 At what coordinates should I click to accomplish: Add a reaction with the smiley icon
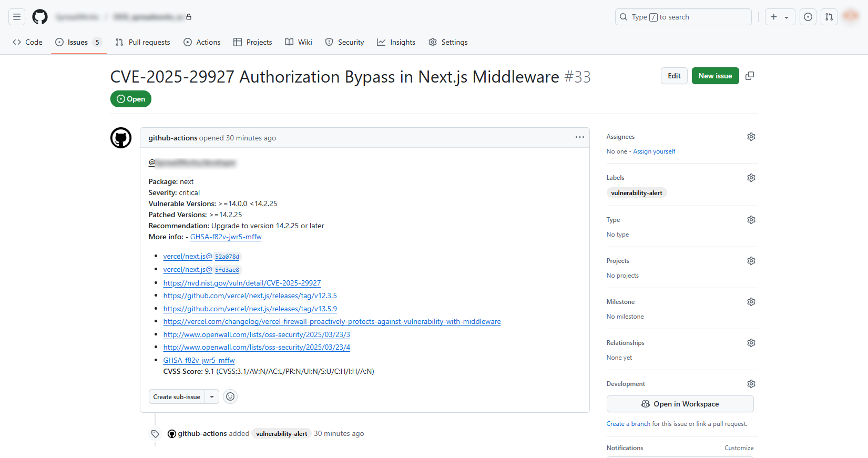[230, 396]
